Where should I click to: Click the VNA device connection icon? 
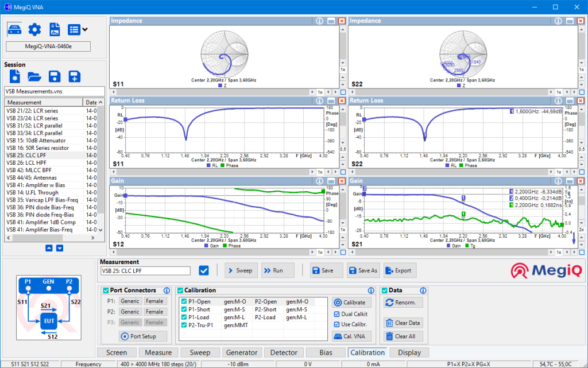15,29
